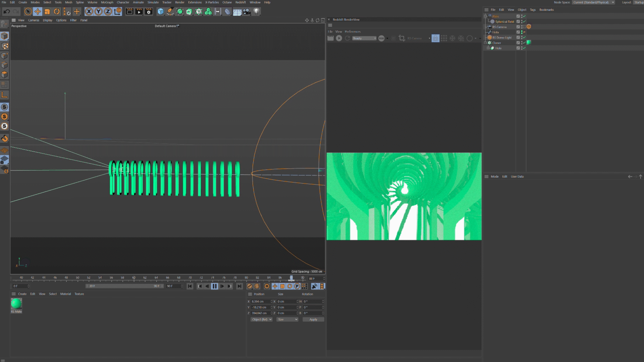The image size is (644, 362).
Task: Click the RGB channel button in RenderView
Action: point(381,38)
